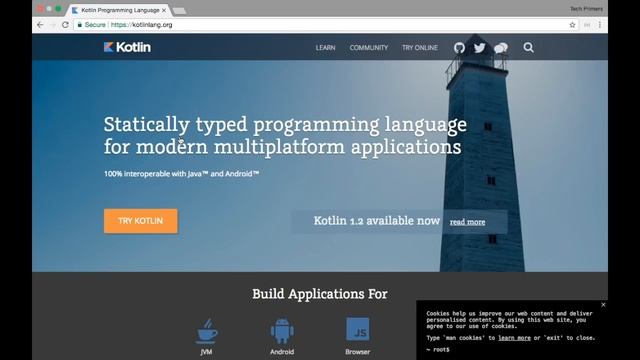Open the TRY ONLINE menu item
The width and height of the screenshot is (640, 360).
coord(420,48)
